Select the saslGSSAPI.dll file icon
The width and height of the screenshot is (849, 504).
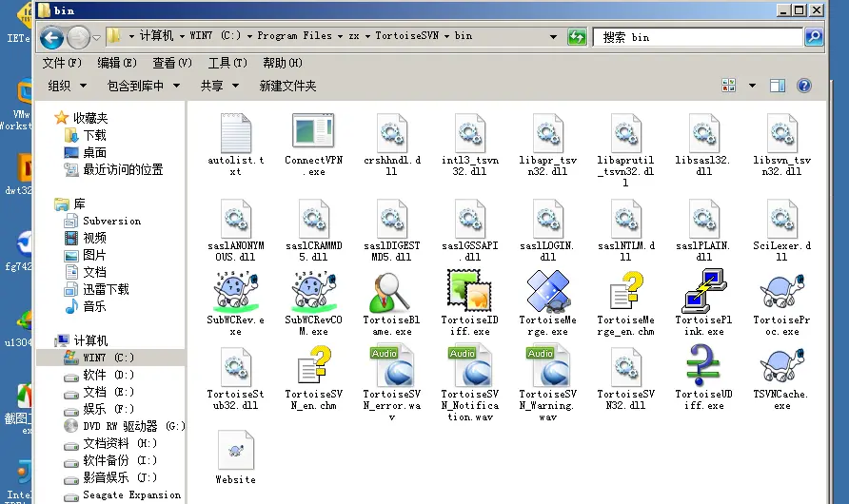tap(469, 219)
